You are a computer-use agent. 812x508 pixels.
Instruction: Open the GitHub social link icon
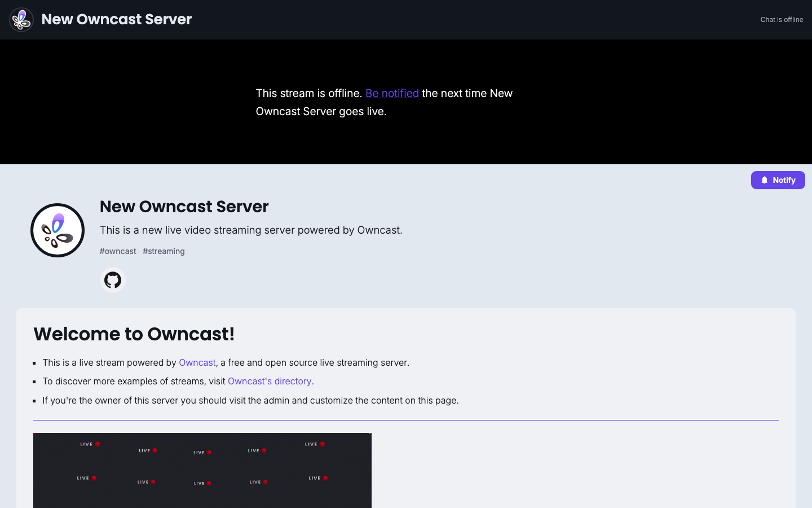point(113,280)
